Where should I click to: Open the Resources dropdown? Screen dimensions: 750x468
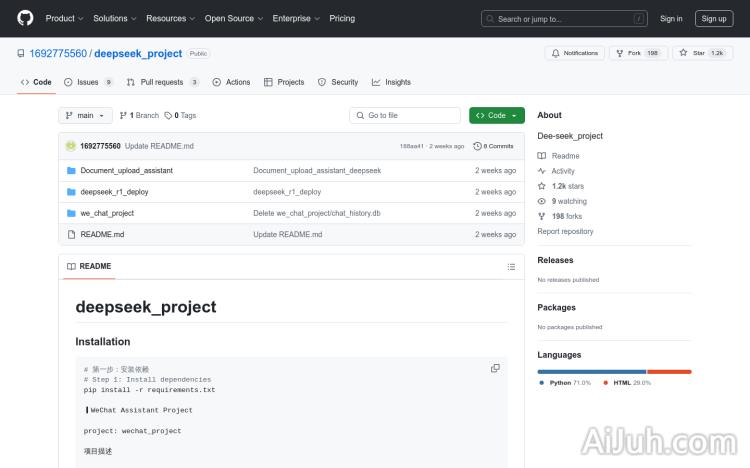(171, 18)
